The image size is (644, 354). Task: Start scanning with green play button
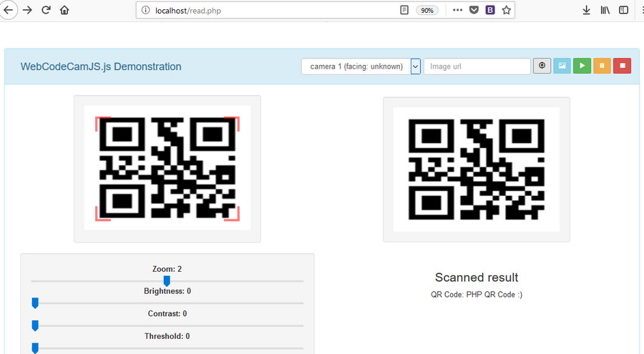coord(582,66)
